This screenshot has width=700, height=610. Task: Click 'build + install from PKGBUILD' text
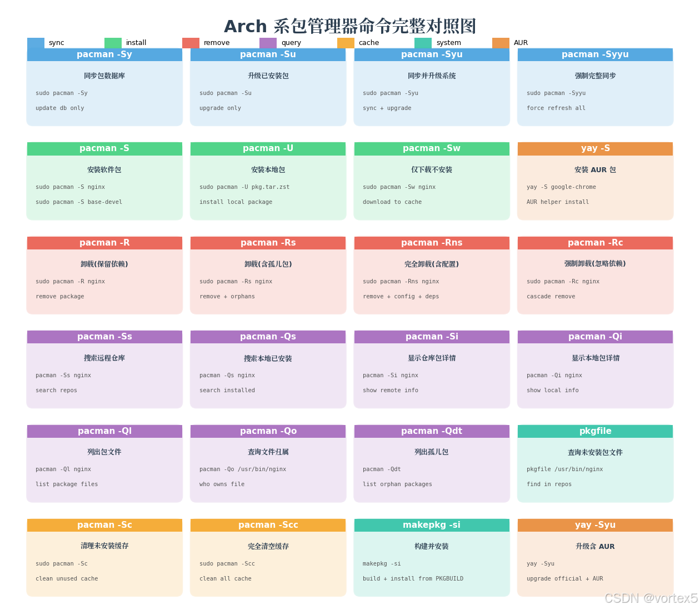pyautogui.click(x=413, y=579)
